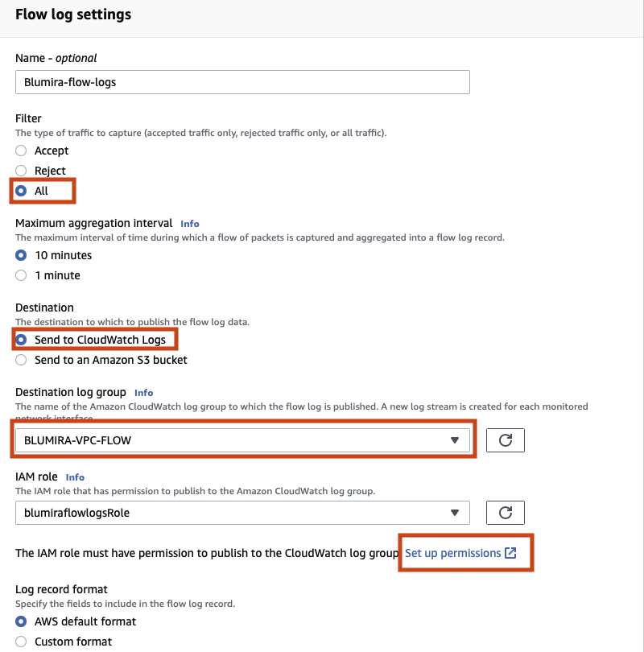The image size is (644, 652).
Task: Click the Set up permissions link
Action: (x=455, y=553)
